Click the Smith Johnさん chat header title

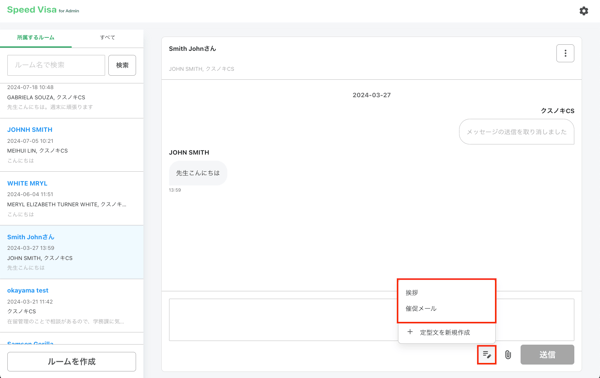point(192,49)
